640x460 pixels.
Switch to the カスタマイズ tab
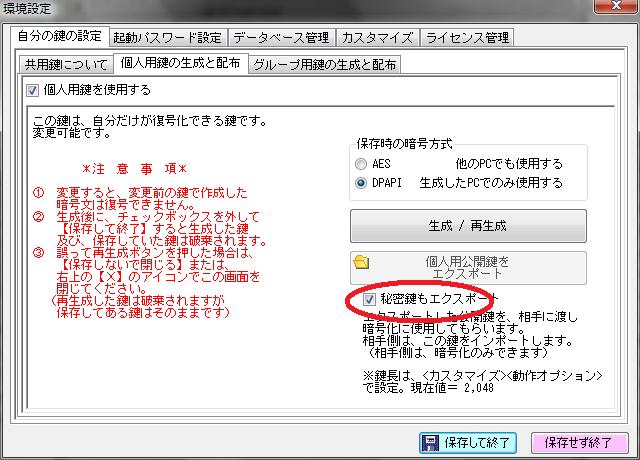pyautogui.click(x=377, y=38)
